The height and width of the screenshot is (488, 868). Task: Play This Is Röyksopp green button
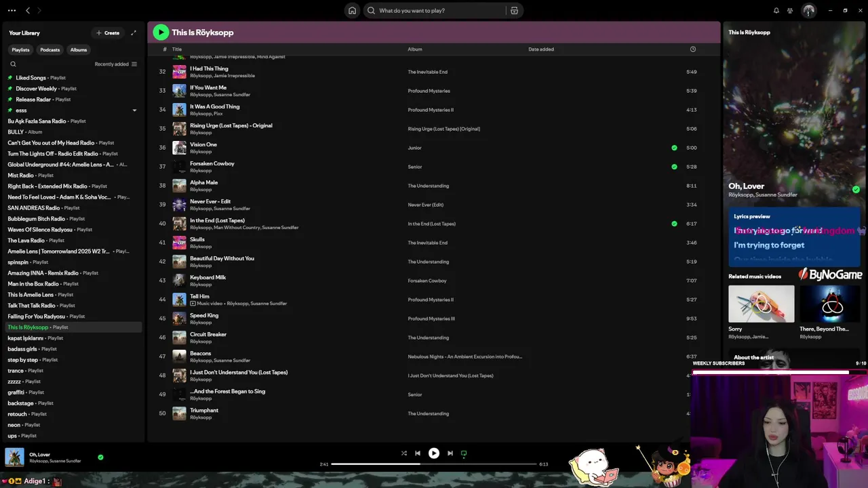point(161,32)
